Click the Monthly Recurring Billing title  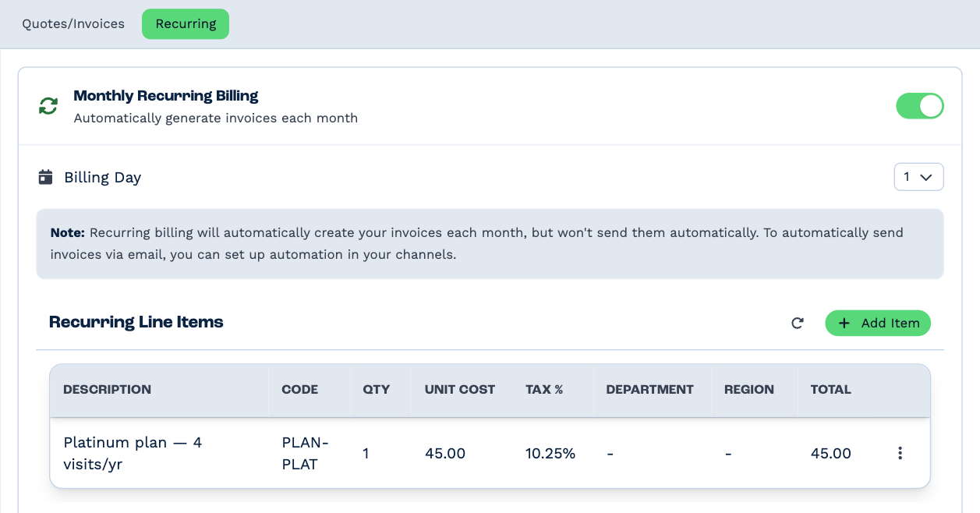(x=166, y=96)
